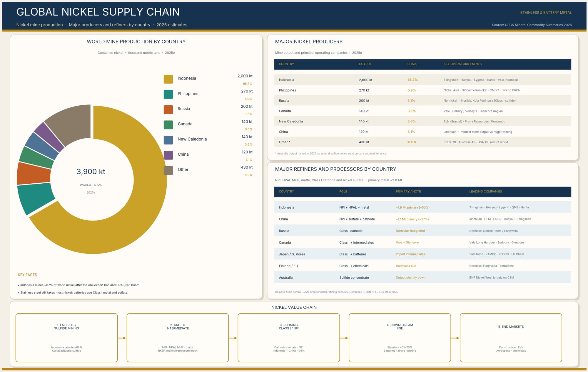Click the New Caledonia blue legend swatch
This screenshot has width=588, height=372.
168,140
